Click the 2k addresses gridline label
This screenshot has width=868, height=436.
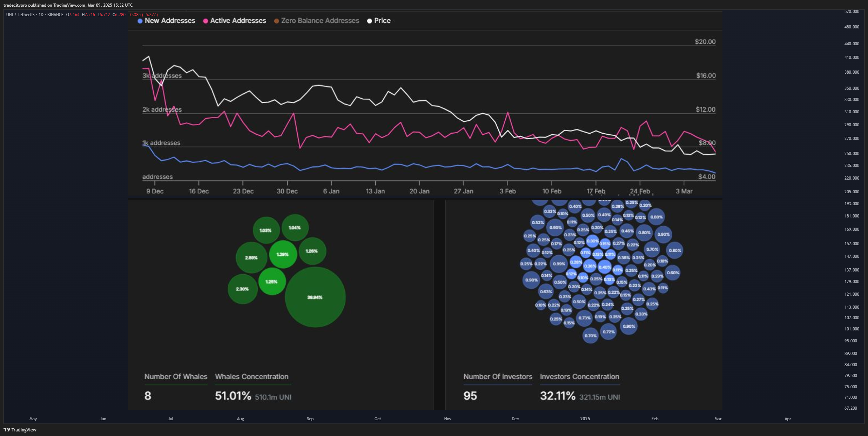coord(162,110)
